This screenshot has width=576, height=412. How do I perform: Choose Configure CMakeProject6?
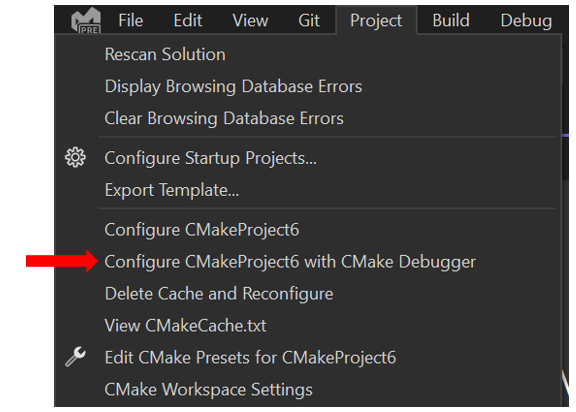click(309, 230)
